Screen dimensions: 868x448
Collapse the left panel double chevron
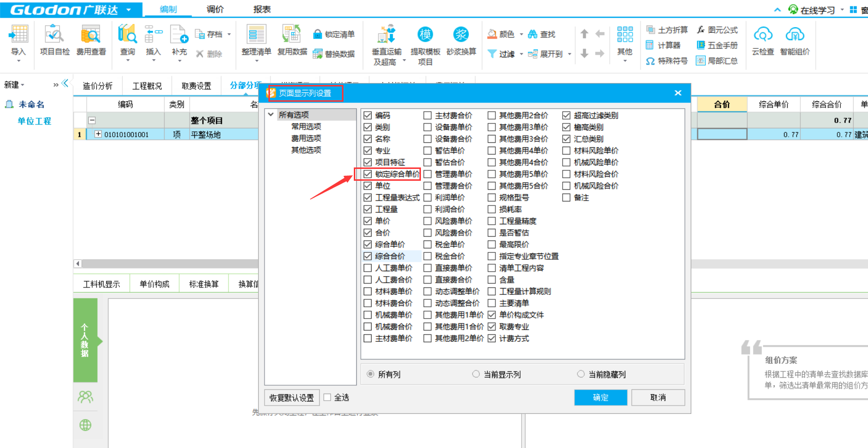click(x=65, y=83)
